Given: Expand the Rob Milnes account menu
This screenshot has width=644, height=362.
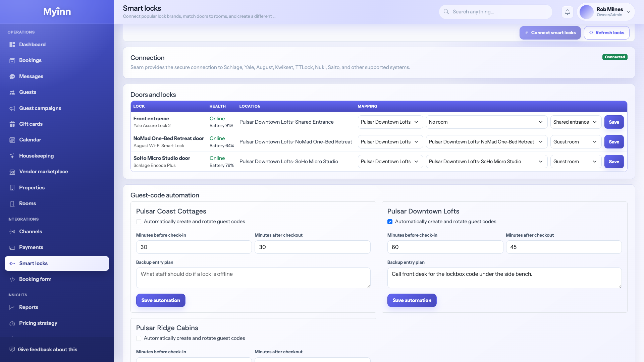Looking at the screenshot, I should point(606,12).
